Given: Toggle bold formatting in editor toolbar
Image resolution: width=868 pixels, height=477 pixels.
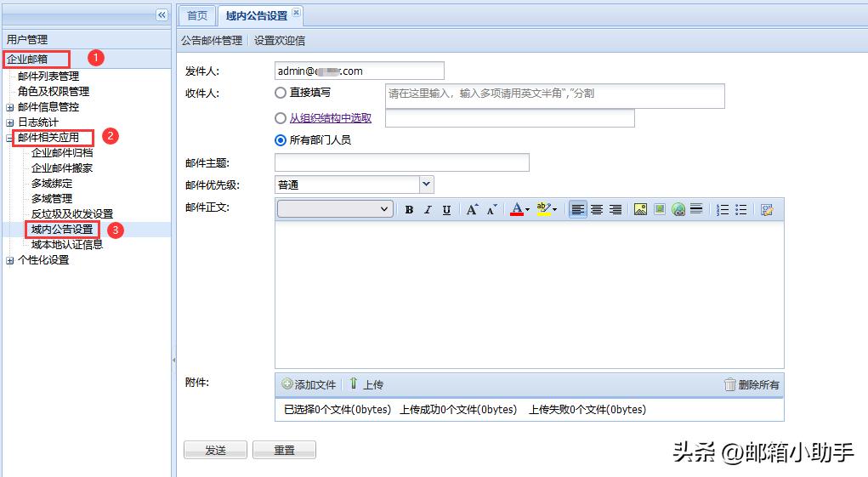Looking at the screenshot, I should pos(409,210).
